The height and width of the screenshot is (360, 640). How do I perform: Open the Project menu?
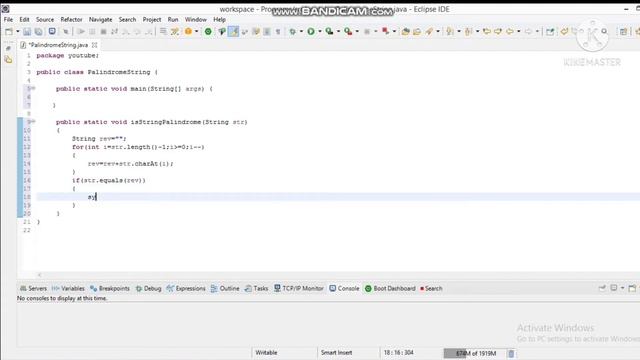pyautogui.click(x=152, y=20)
